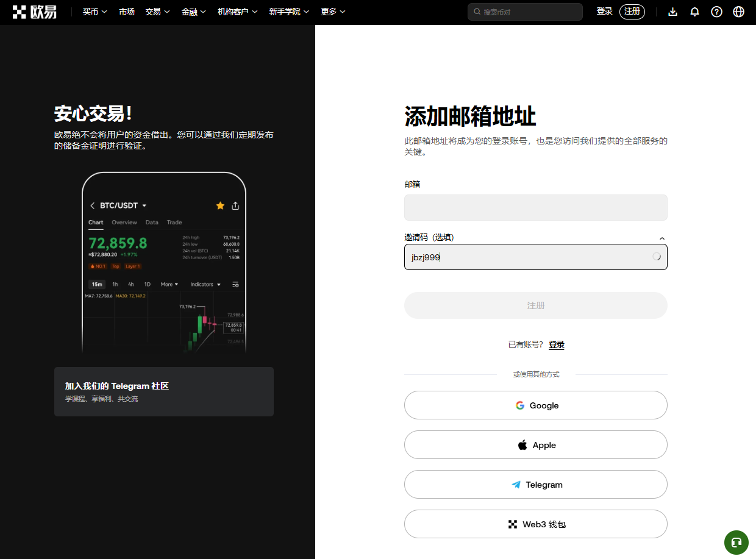Select the Data tab in phone mockup
This screenshot has height=559, width=756.
(152, 223)
